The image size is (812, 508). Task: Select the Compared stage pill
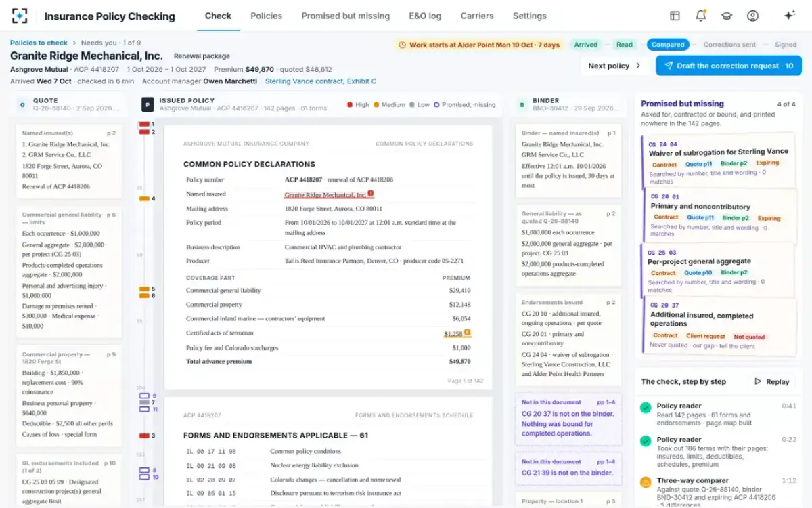pos(668,45)
